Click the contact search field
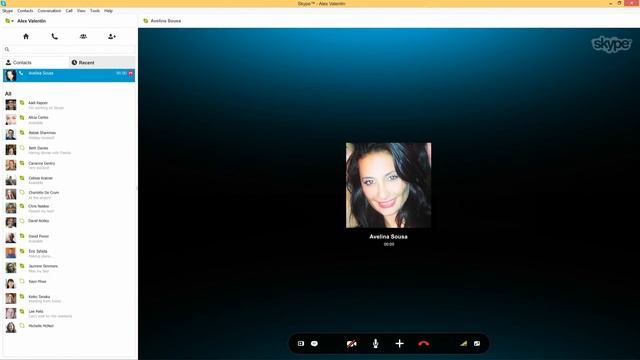Screen dimensions: 640x360 point(69,49)
